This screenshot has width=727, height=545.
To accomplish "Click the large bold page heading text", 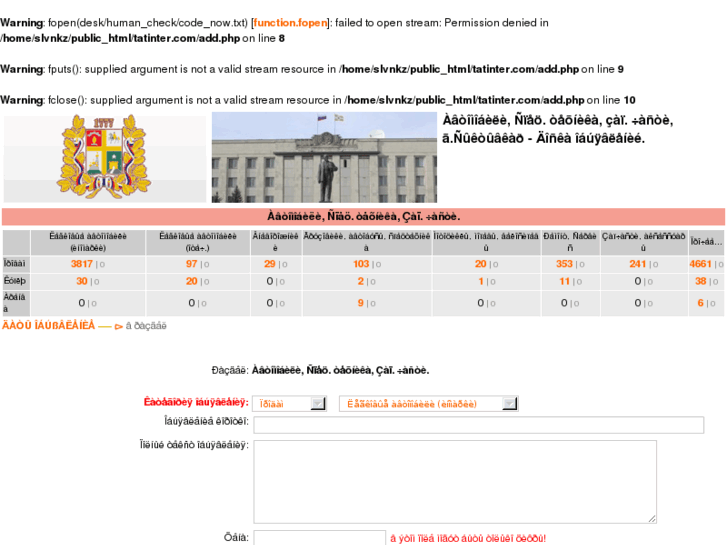I will [557, 129].
